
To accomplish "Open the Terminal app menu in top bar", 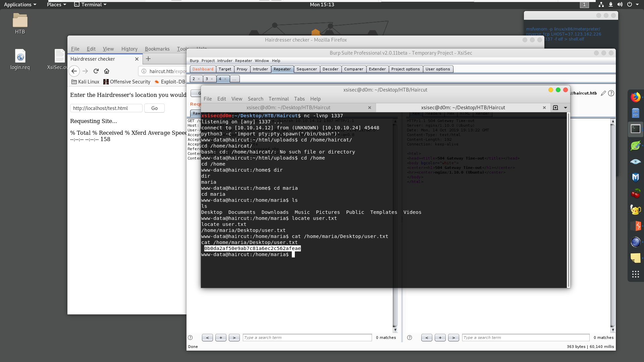I will pyautogui.click(x=90, y=5).
